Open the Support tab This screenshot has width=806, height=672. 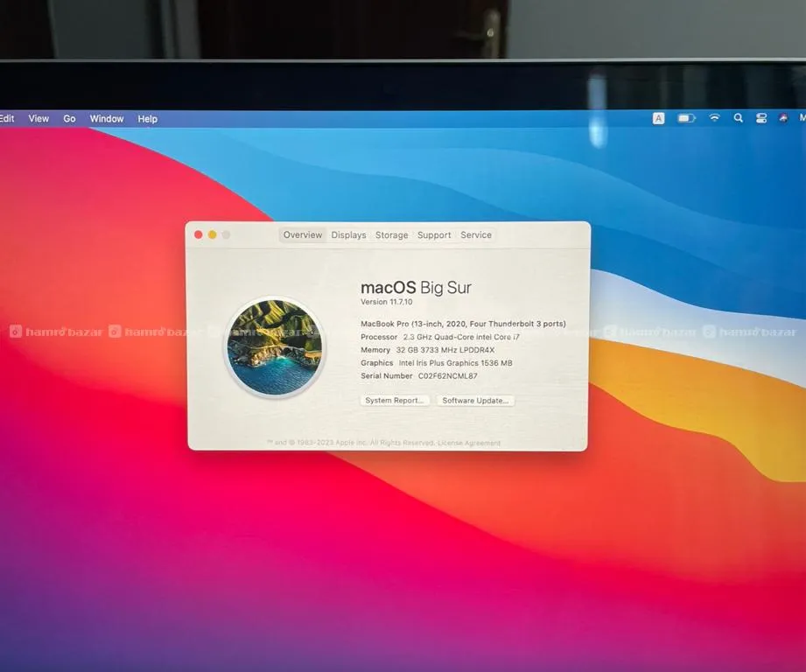pos(434,235)
